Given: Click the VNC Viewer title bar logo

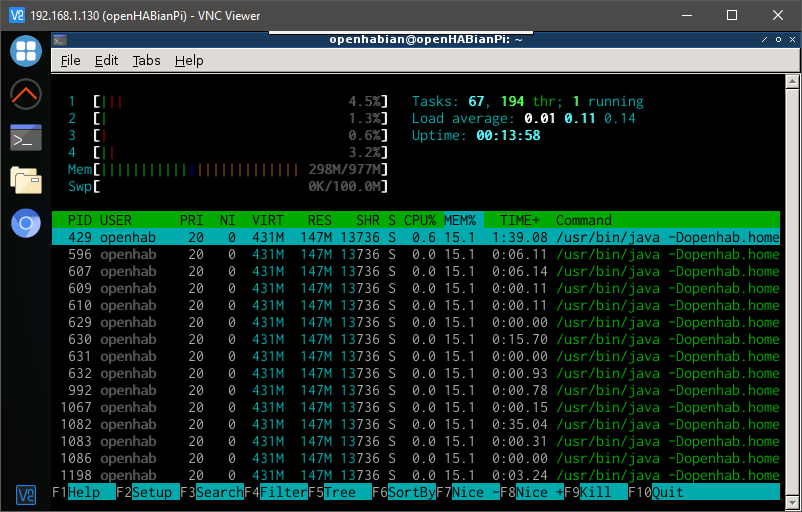Looking at the screenshot, I should (x=14, y=15).
